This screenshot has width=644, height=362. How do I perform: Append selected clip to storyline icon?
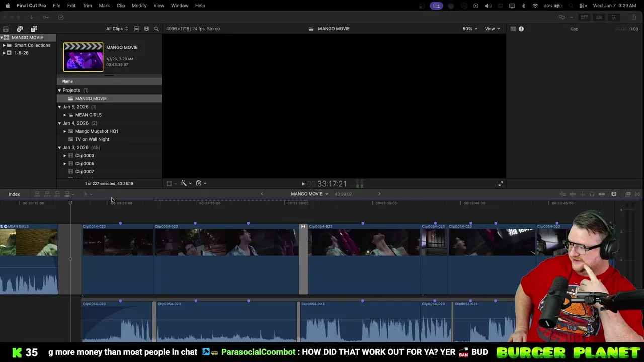[x=57, y=194]
